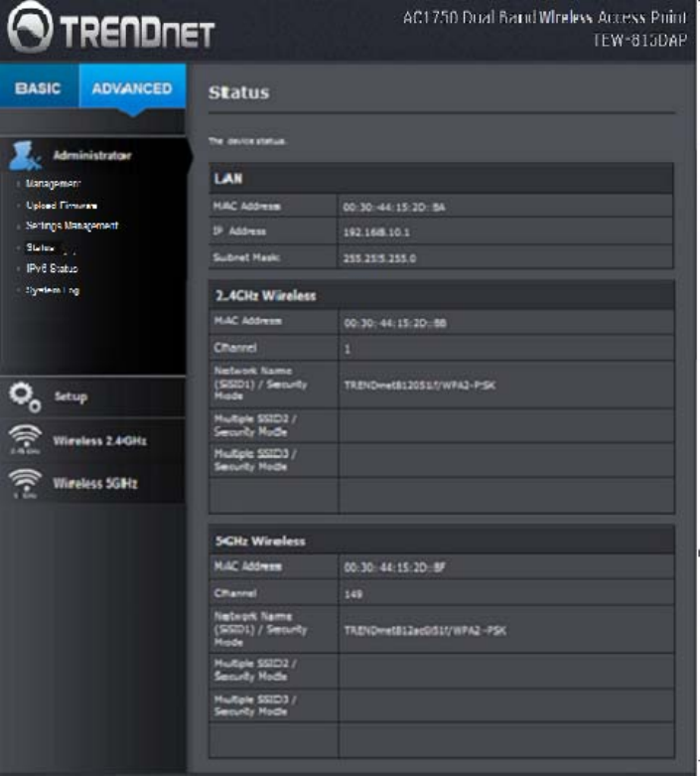Expand the Administrator menu section
Screen dimensions: 700x776
92,155
